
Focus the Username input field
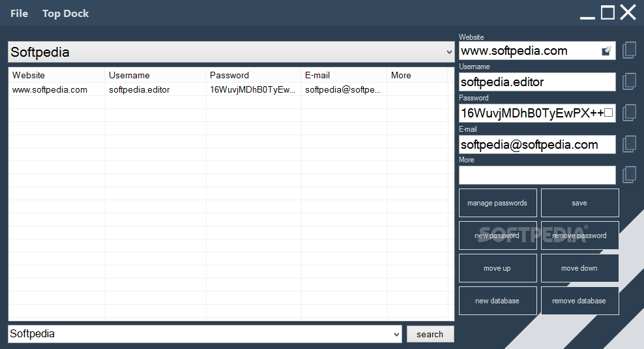pos(537,82)
